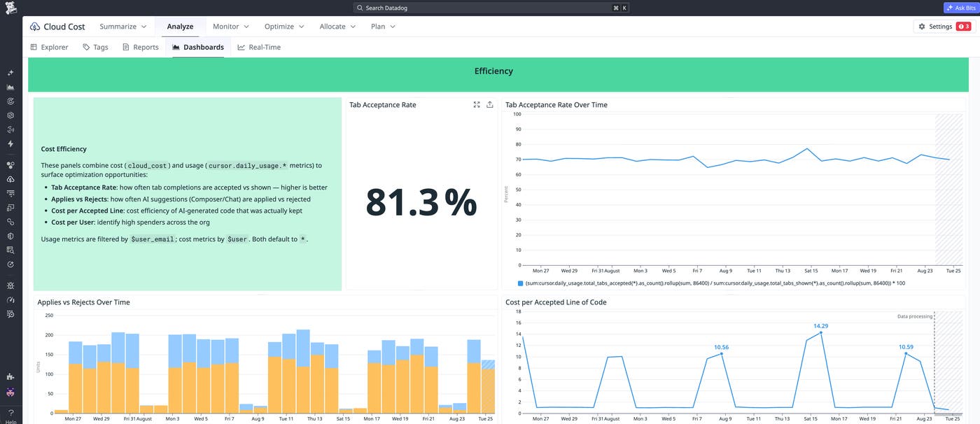Screen dimensions: 980x424
Task: Open the Help question mark
Action: [10, 413]
